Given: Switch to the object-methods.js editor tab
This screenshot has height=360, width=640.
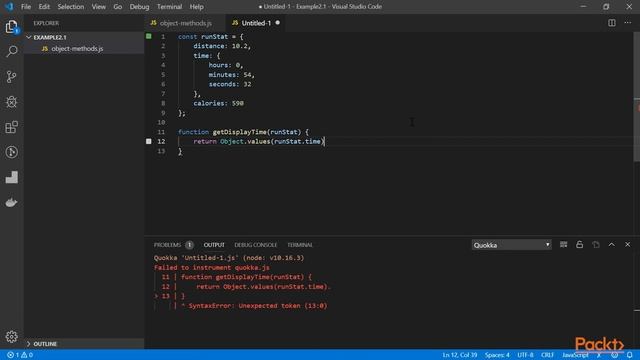Looking at the screenshot, I should (185, 23).
